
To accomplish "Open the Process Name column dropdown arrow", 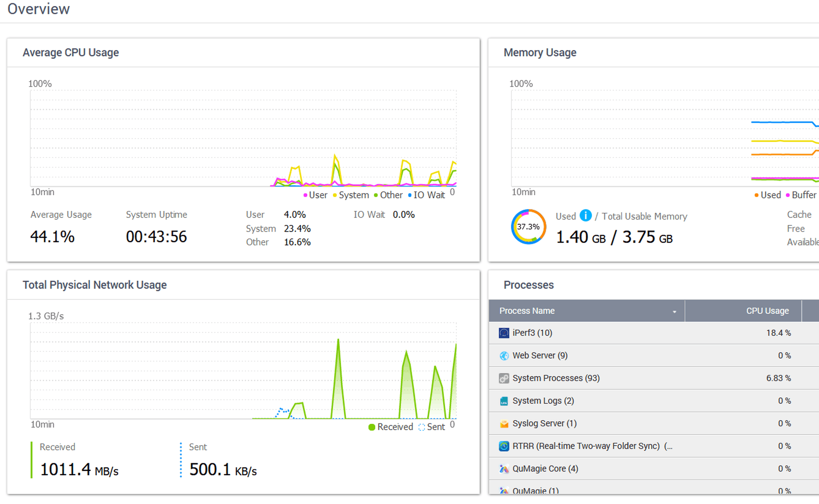I will [674, 312].
